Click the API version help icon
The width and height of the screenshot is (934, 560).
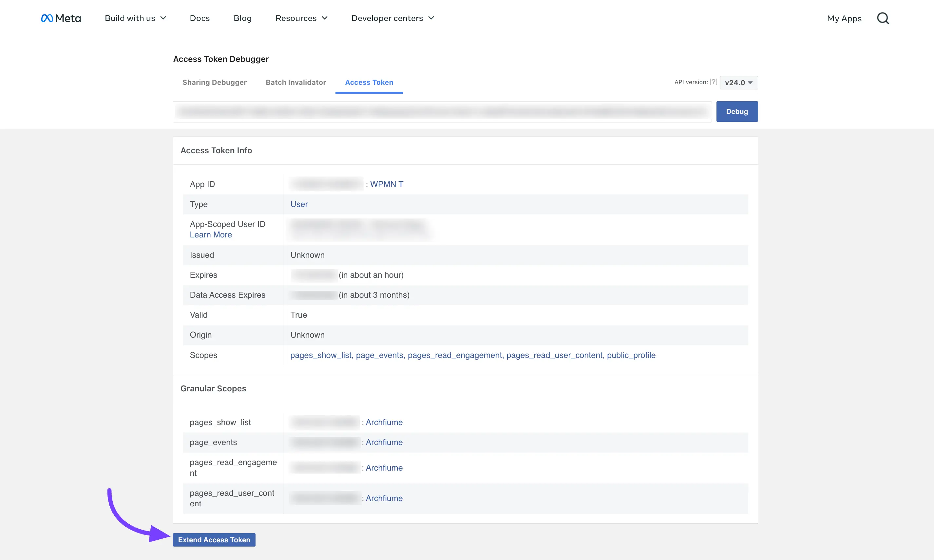tap(714, 82)
